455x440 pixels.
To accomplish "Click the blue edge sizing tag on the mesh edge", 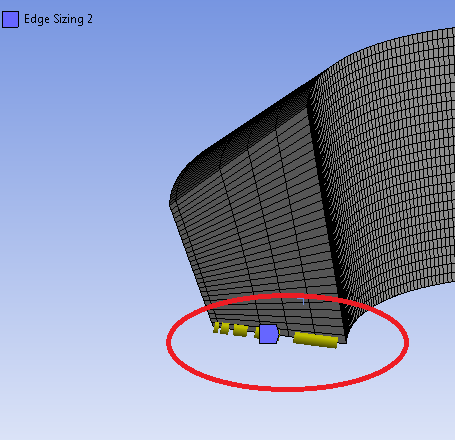I will (x=269, y=334).
